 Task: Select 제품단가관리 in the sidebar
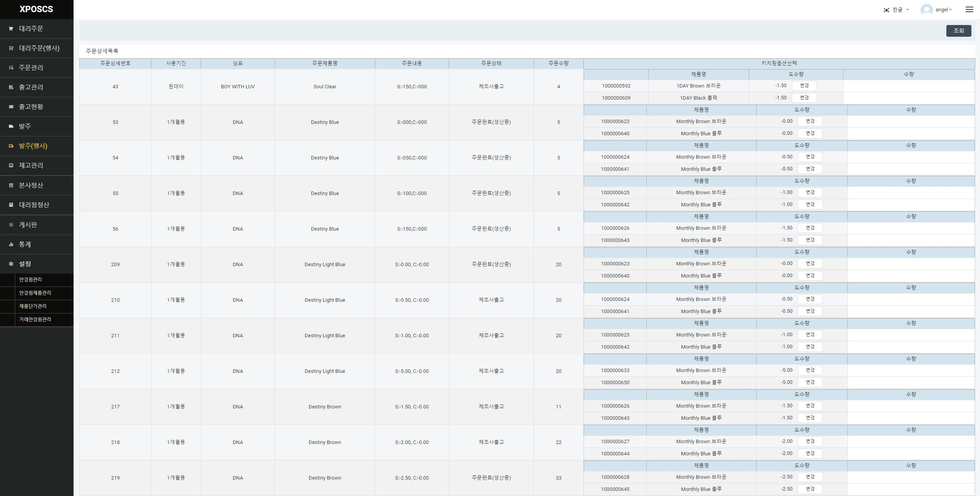pyautogui.click(x=33, y=306)
